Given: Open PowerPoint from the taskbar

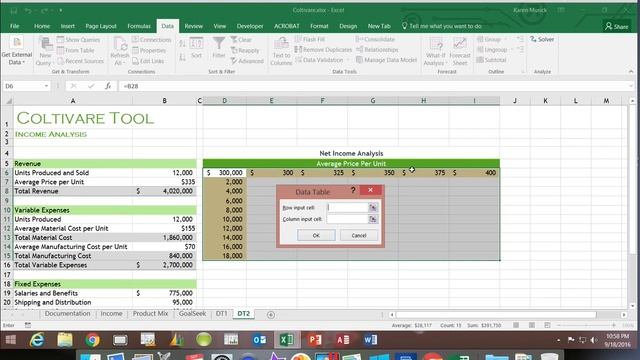Looking at the screenshot, I should point(315,340).
